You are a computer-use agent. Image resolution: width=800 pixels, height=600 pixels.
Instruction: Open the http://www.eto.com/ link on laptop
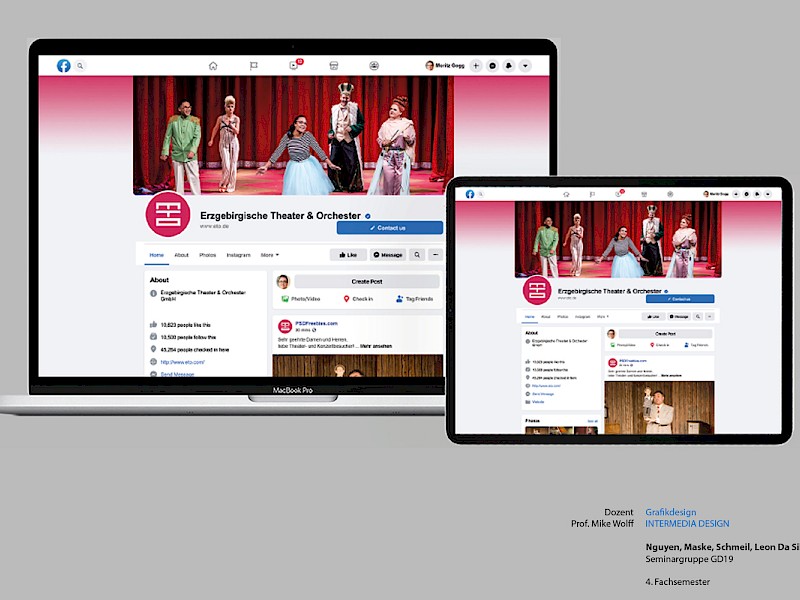pos(182,362)
